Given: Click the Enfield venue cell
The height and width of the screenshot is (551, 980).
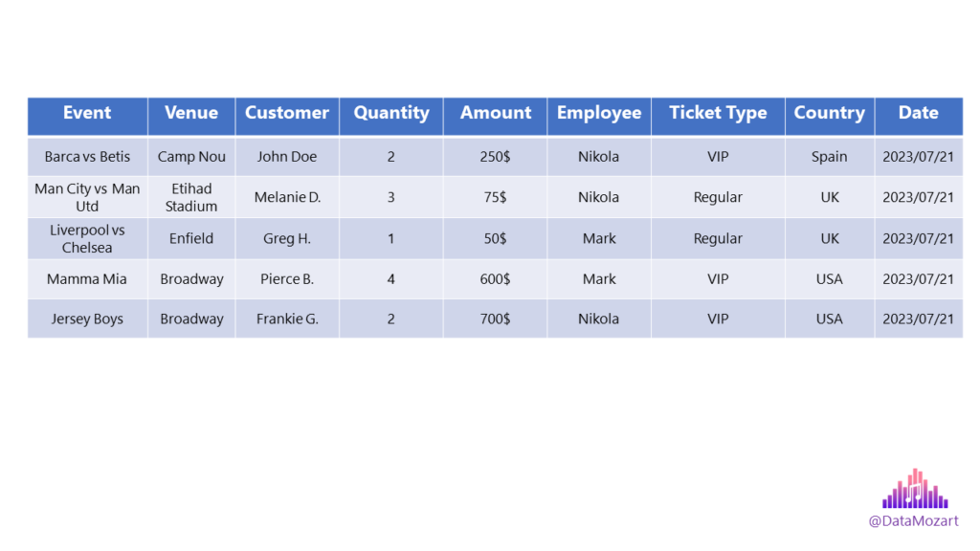Looking at the screenshot, I should coord(191,238).
